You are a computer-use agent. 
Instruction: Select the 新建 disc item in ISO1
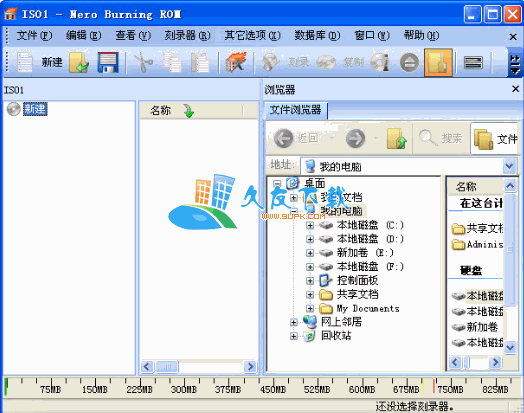click(x=35, y=109)
